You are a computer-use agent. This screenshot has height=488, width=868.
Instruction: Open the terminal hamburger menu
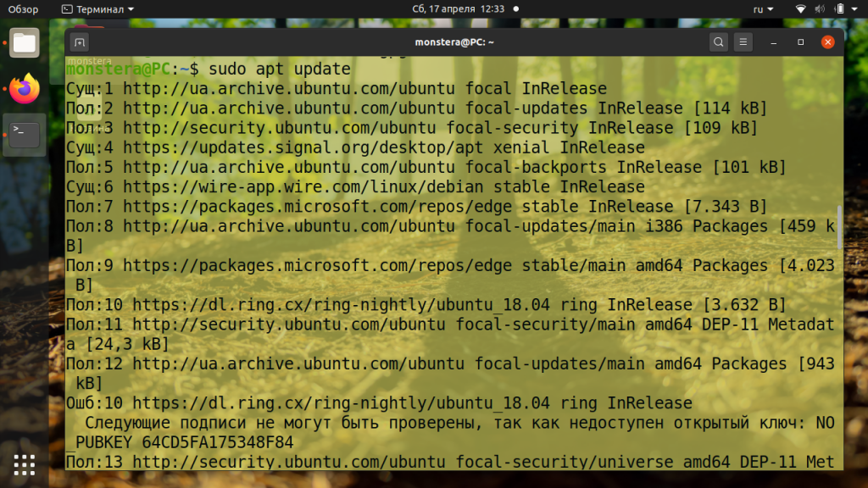tap(744, 41)
